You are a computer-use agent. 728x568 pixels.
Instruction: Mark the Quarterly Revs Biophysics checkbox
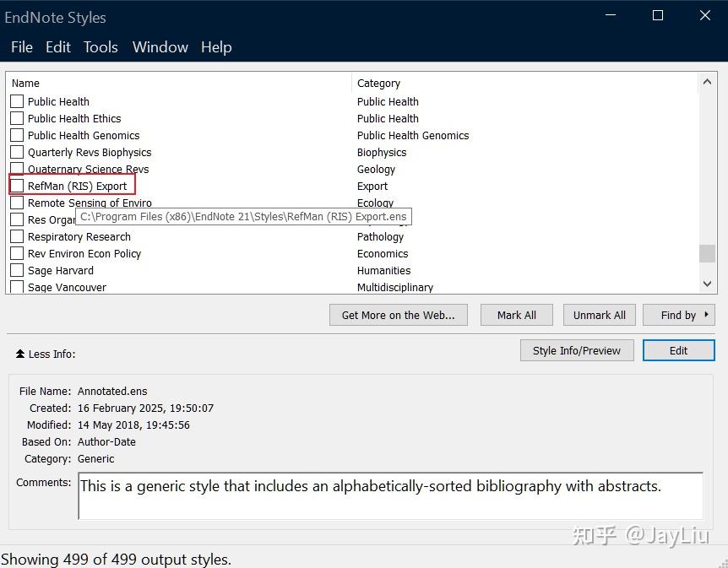(17, 152)
